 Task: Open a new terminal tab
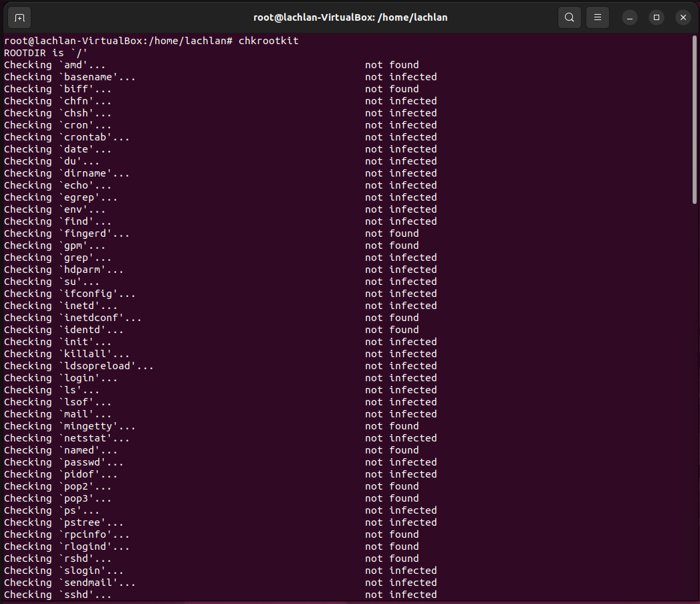[18, 17]
